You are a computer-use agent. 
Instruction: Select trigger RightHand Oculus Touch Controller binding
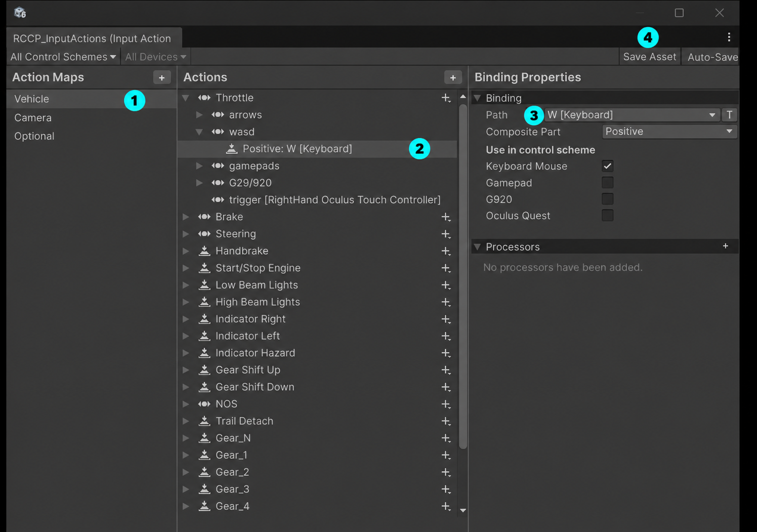[317, 200]
